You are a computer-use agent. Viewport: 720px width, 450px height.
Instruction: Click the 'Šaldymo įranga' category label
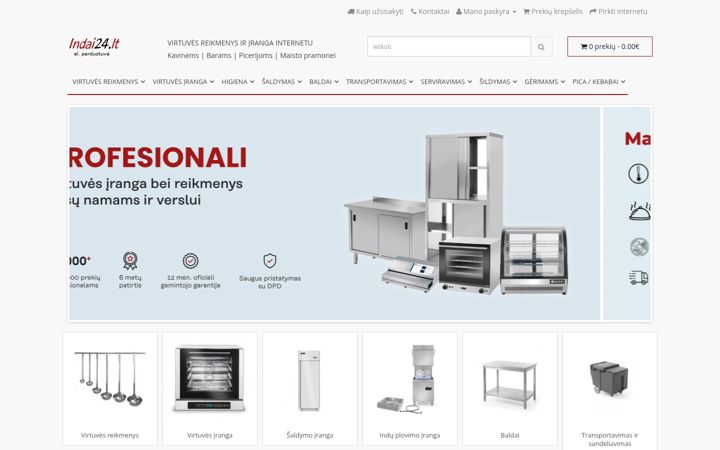point(310,435)
